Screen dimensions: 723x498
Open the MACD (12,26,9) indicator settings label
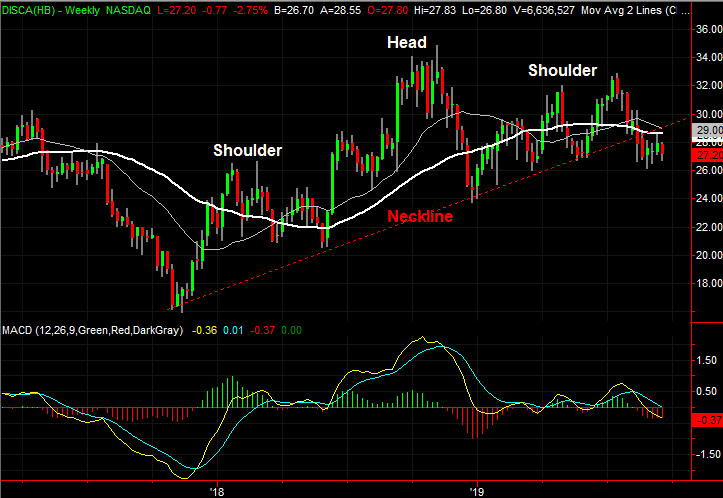pos(92,330)
